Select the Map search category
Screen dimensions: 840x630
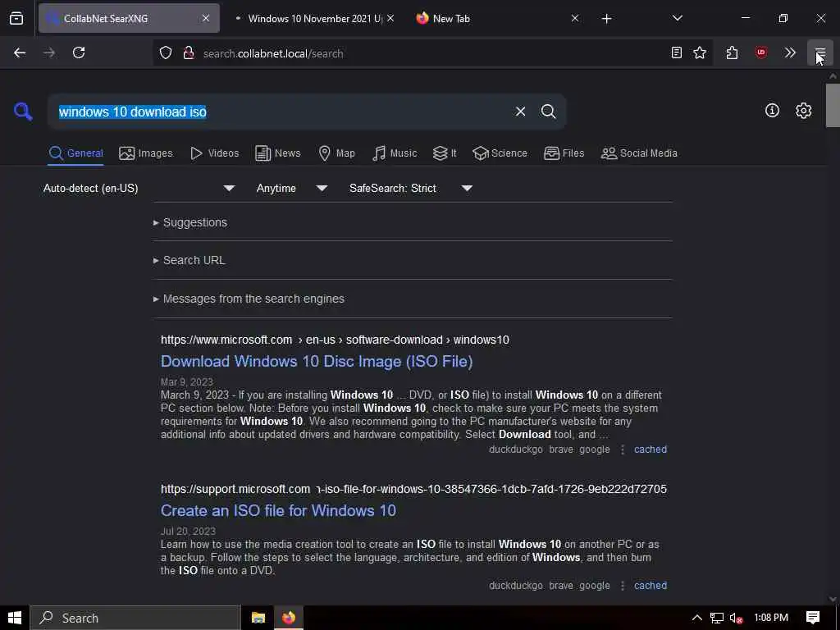[x=336, y=153]
